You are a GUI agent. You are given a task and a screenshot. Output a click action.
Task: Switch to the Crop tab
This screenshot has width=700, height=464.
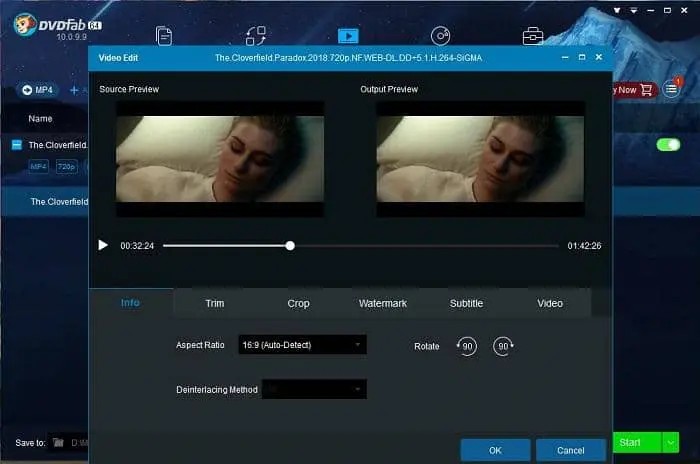tap(298, 303)
